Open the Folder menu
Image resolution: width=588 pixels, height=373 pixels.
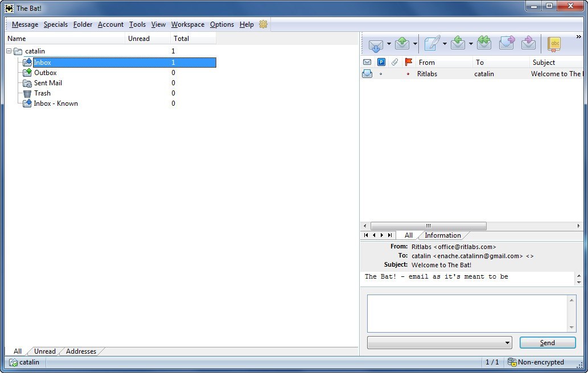tap(83, 24)
